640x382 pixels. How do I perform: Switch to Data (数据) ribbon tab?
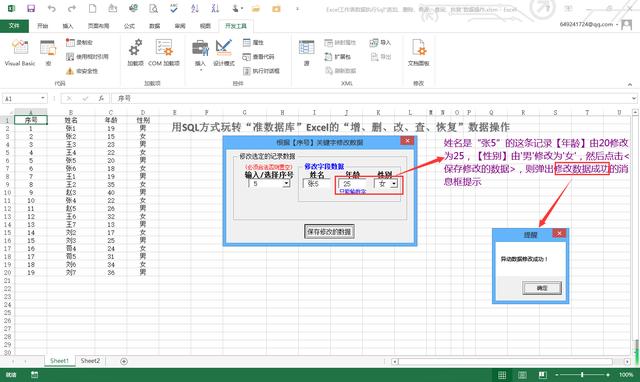(x=154, y=26)
